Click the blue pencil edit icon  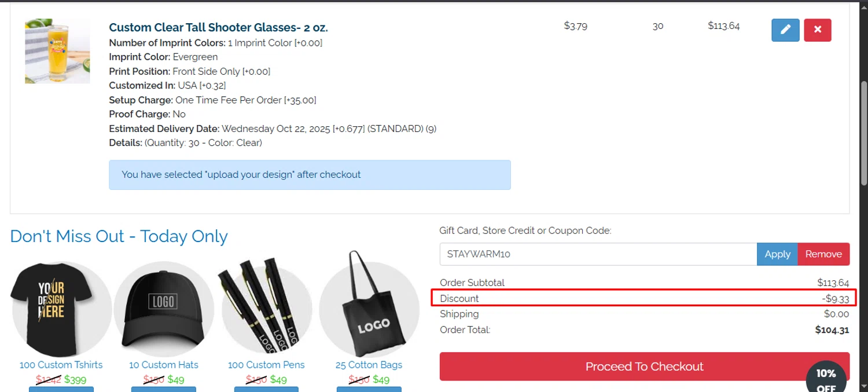click(x=785, y=30)
